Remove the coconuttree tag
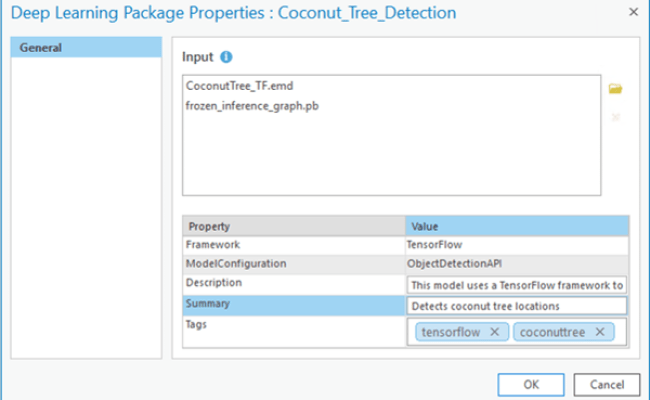The width and height of the screenshot is (650, 400). coord(600,332)
